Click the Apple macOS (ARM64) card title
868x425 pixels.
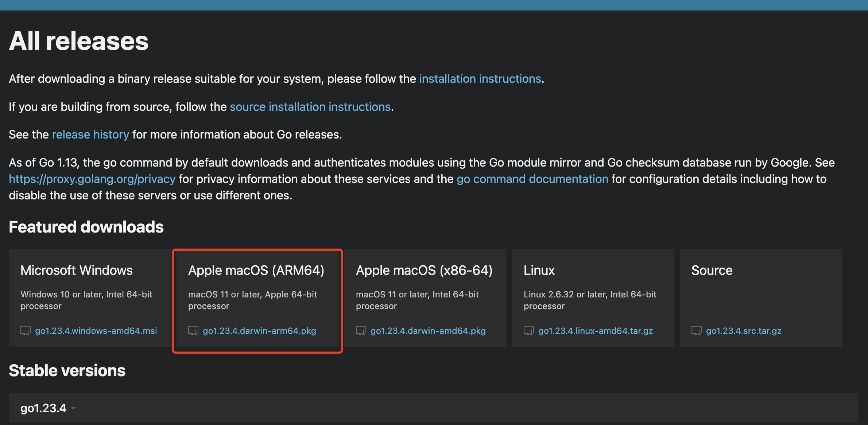coord(256,270)
